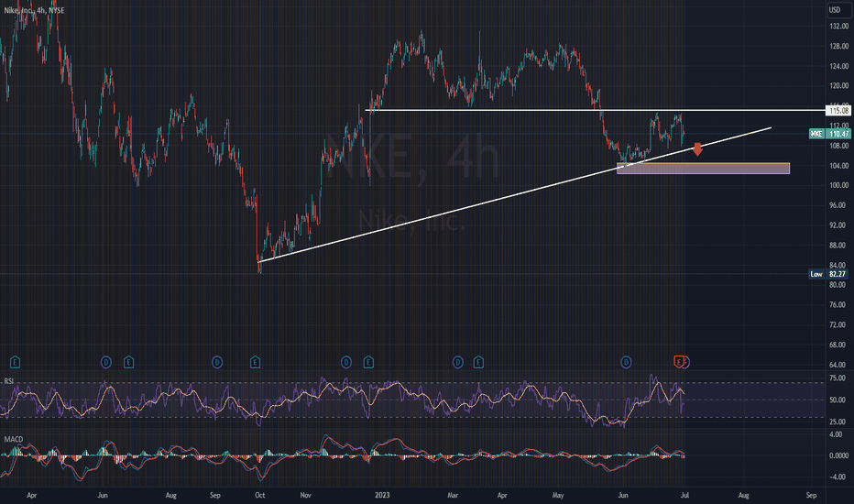Click the Oct label on time axis
This screenshot has height=504, width=854.
(260, 495)
